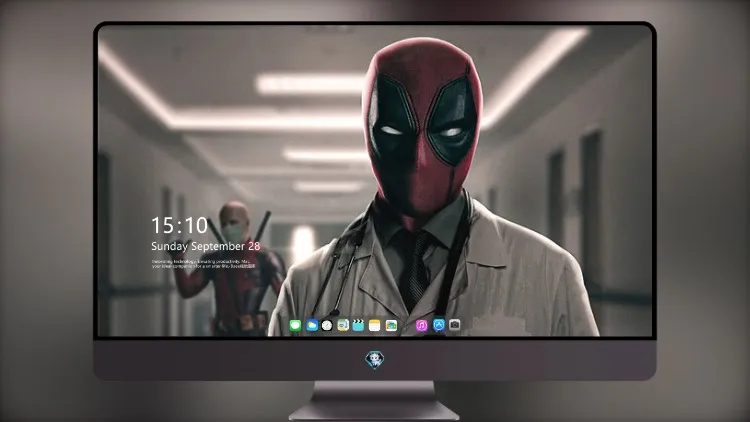Viewport: 750px width, 422px height.
Task: Open the blue App Store icon
Action: pos(439,325)
